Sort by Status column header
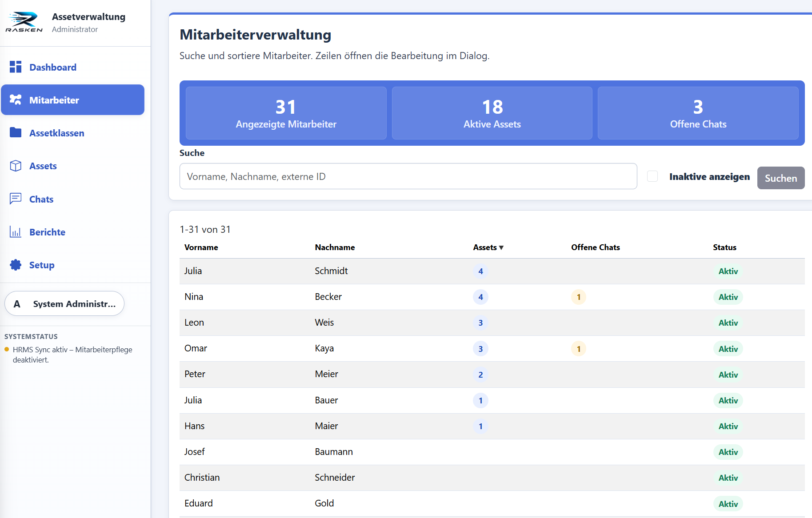This screenshot has width=812, height=518. click(x=724, y=247)
